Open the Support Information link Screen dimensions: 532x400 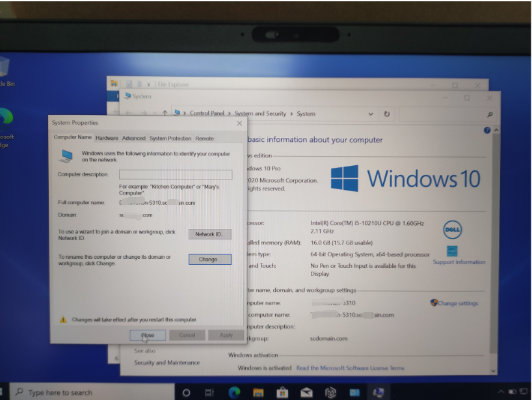click(459, 262)
